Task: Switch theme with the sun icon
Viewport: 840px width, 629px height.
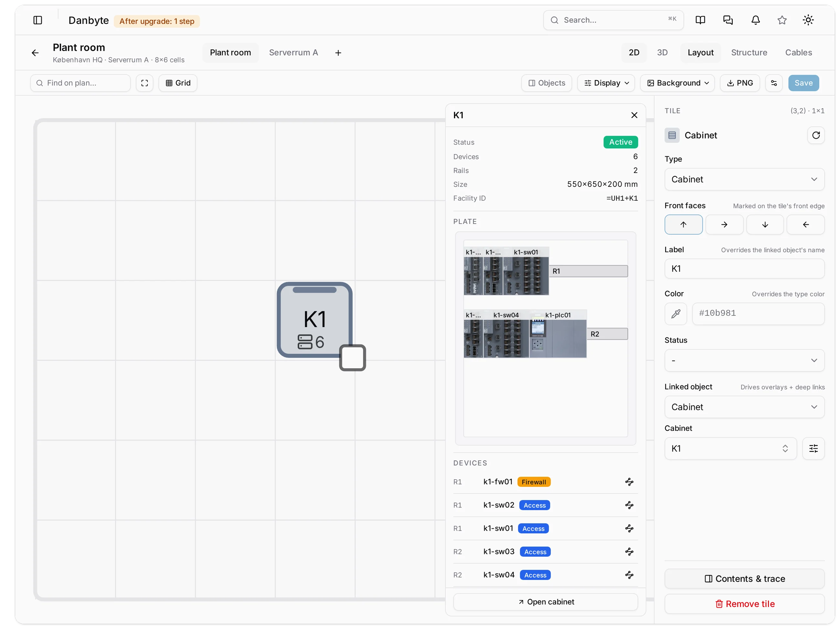Action: point(808,20)
